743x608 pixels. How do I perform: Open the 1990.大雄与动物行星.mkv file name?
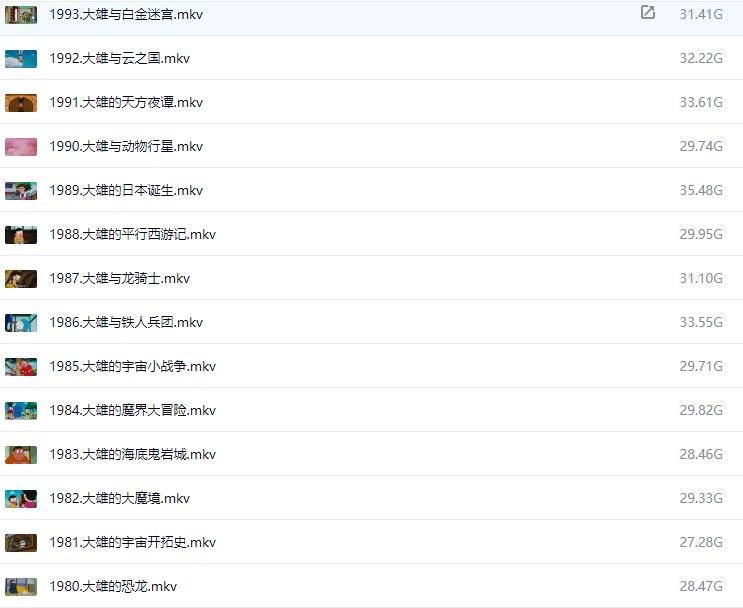click(126, 147)
